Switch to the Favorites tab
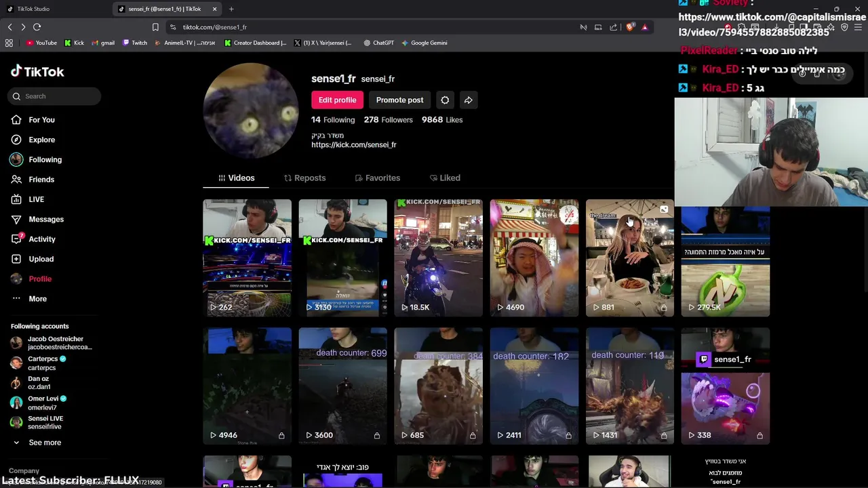This screenshot has width=868, height=488. point(377,178)
